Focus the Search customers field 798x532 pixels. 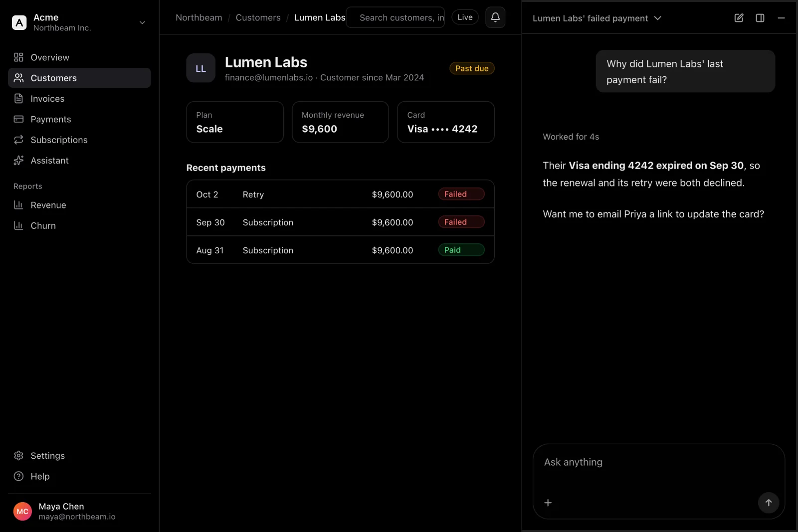click(396, 17)
